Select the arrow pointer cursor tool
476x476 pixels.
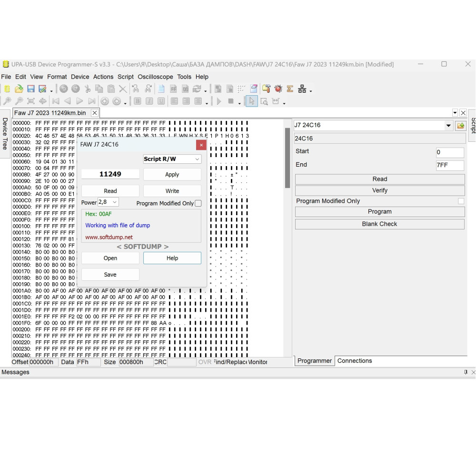click(252, 101)
